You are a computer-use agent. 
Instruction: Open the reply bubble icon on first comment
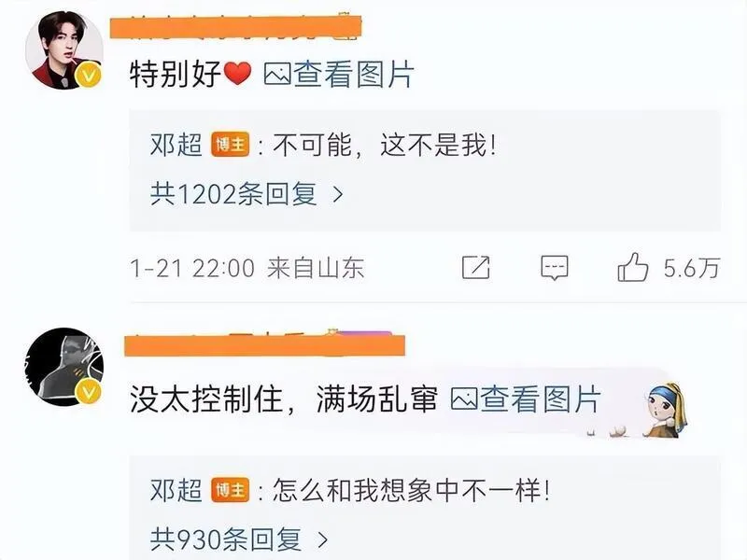pyautogui.click(x=554, y=268)
